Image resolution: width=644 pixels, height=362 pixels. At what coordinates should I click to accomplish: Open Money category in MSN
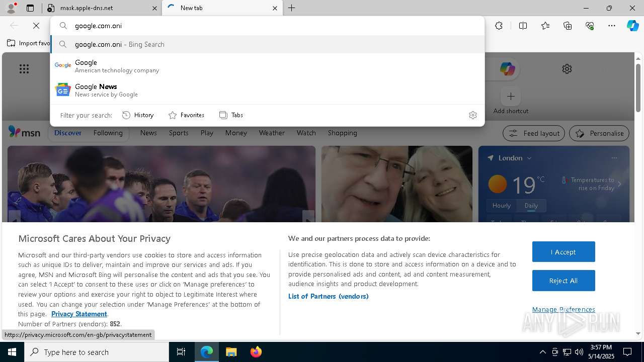point(236,133)
